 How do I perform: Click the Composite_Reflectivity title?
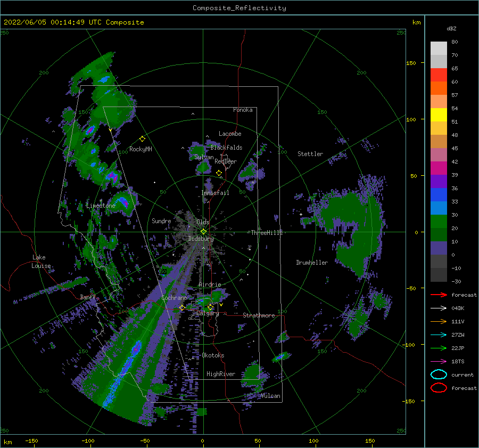[x=239, y=8]
